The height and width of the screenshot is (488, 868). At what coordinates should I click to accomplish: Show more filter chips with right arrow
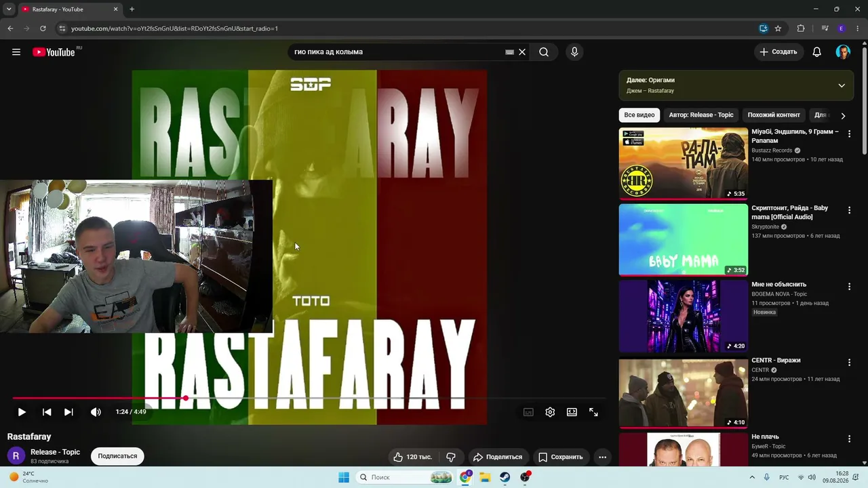843,116
